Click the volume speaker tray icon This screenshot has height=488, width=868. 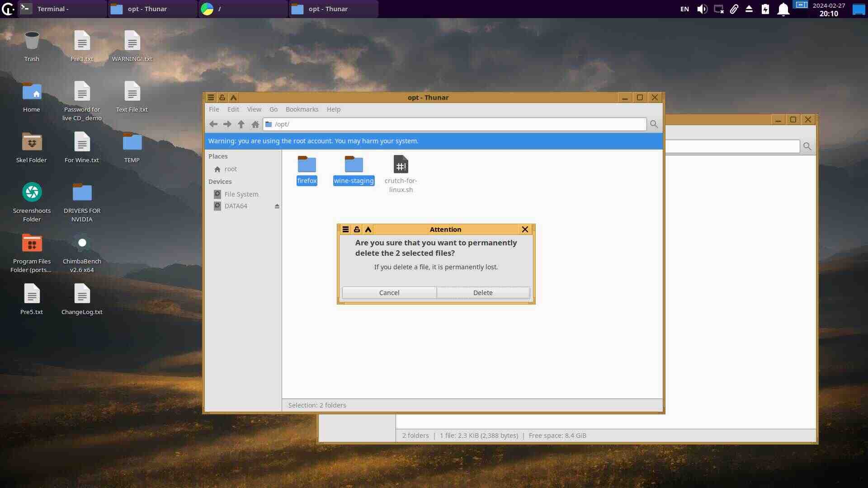tap(702, 9)
